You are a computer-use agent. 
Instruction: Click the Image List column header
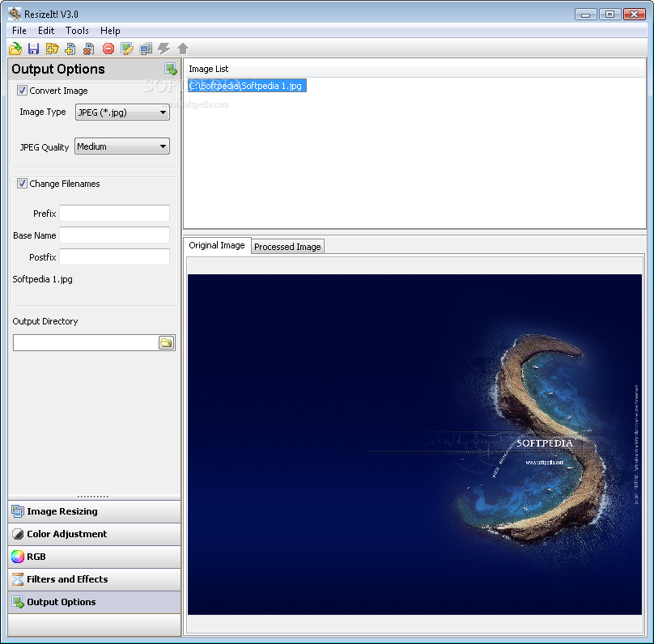[414, 69]
